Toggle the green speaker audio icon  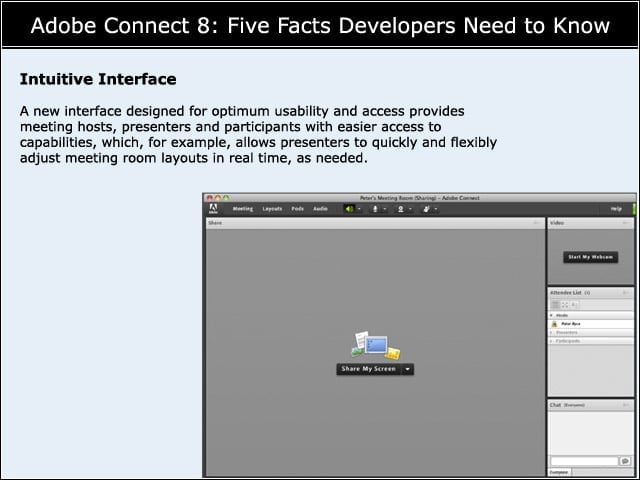pyautogui.click(x=349, y=209)
